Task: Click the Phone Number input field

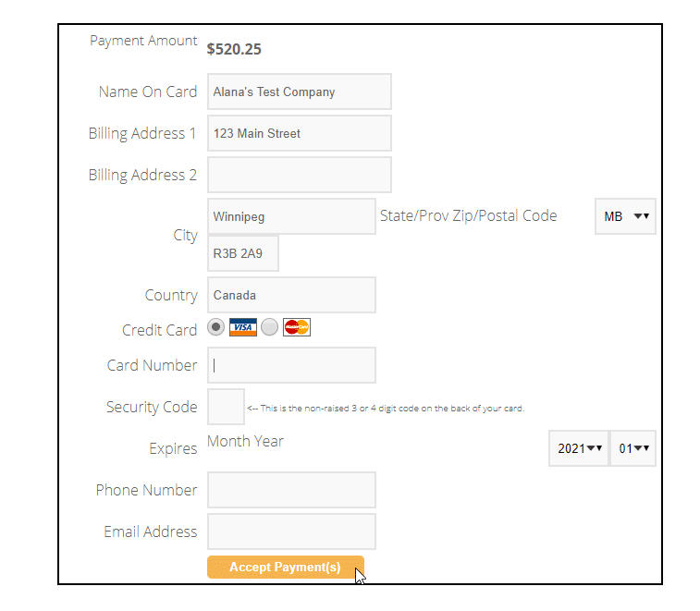Action: tap(291, 490)
